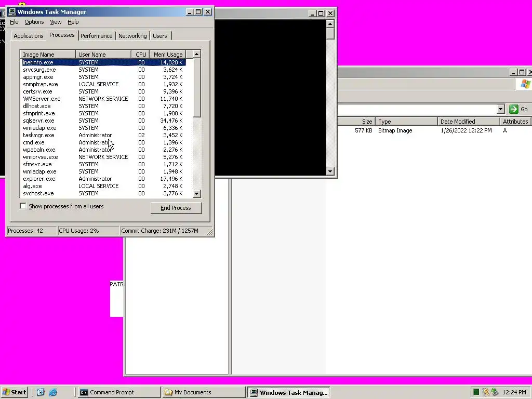
Task: Sort files by Size column in My Documents
Action: pyautogui.click(x=356, y=122)
